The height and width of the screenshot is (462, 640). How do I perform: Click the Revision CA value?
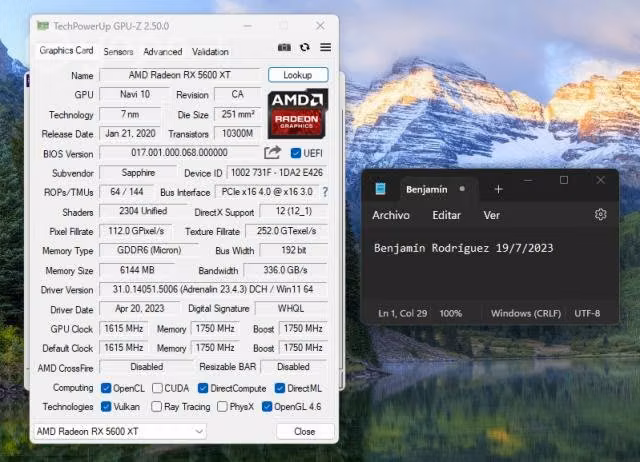pos(238,94)
